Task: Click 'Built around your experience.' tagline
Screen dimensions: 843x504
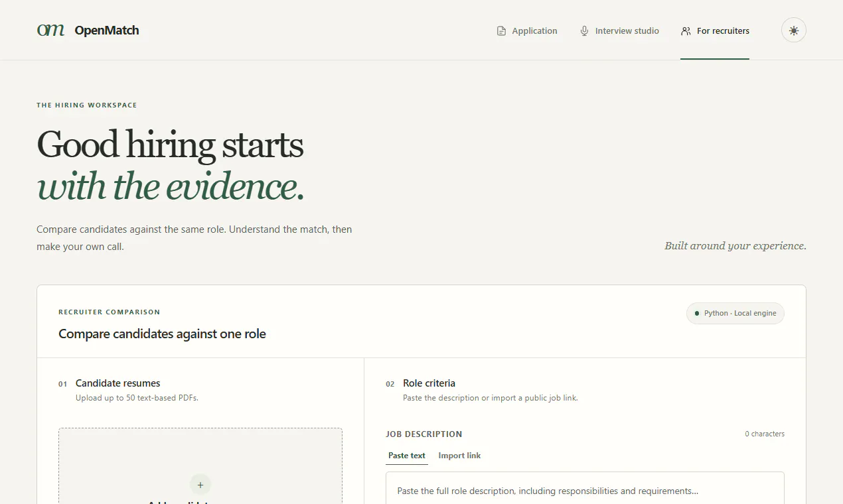Action: pos(735,246)
